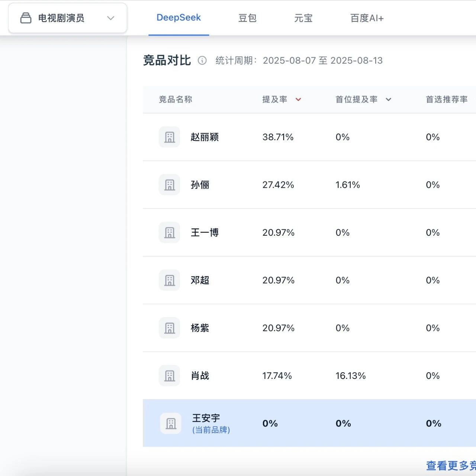Viewport: 476px width, 476px height.
Task: Click 邓超's 20.97% value
Action: coord(279,280)
